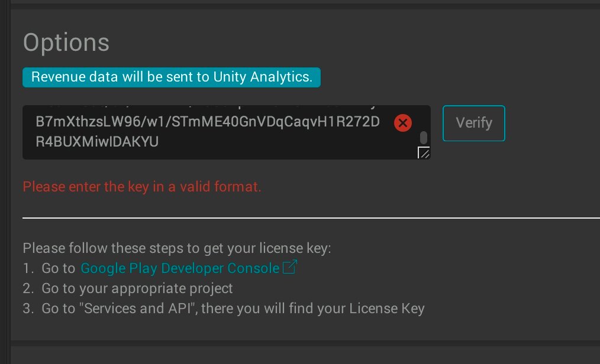Viewport: 600px width, 364px height.
Task: Click the diagonal-lines resize handle below the scrollbar
Action: tap(424, 153)
